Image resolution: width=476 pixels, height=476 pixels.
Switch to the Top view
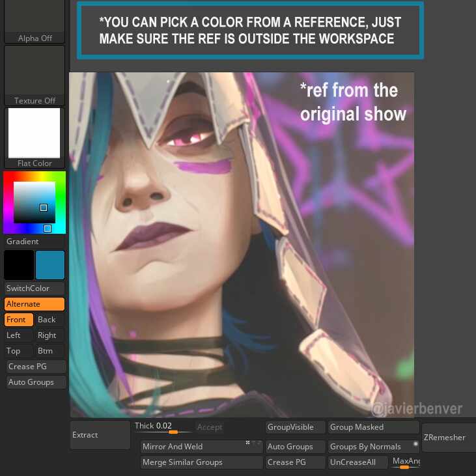coord(19,351)
